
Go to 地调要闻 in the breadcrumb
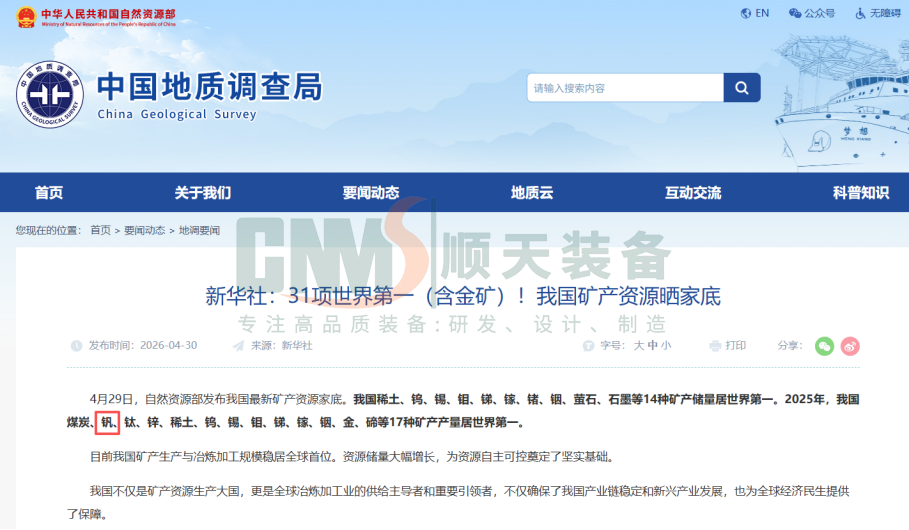[x=199, y=230]
